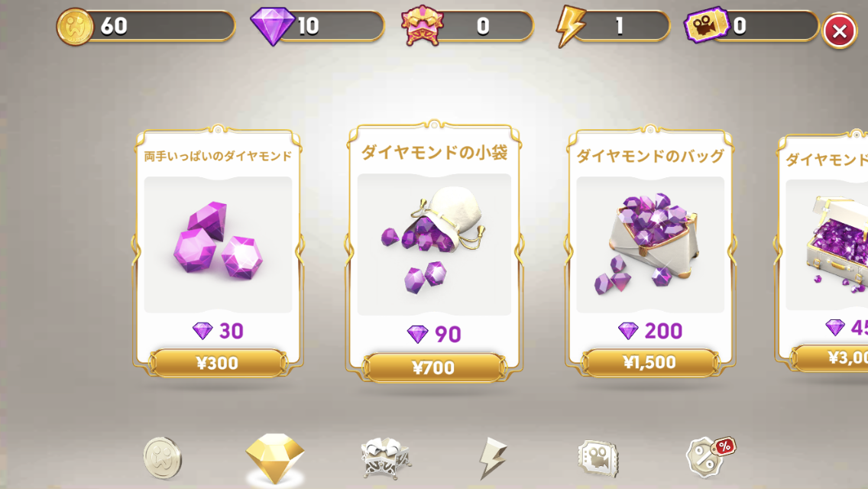868x489 pixels.
Task: Open the movie ticket shop tab
Action: click(x=598, y=458)
